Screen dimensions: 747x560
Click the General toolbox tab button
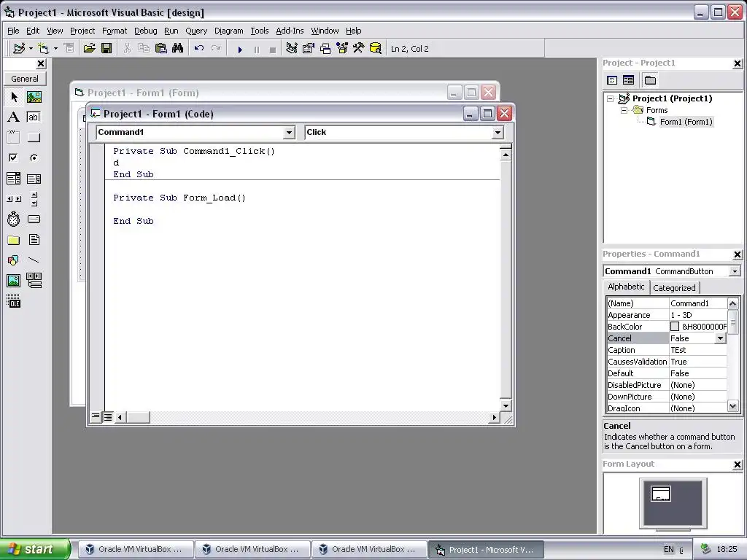pyautogui.click(x=25, y=79)
